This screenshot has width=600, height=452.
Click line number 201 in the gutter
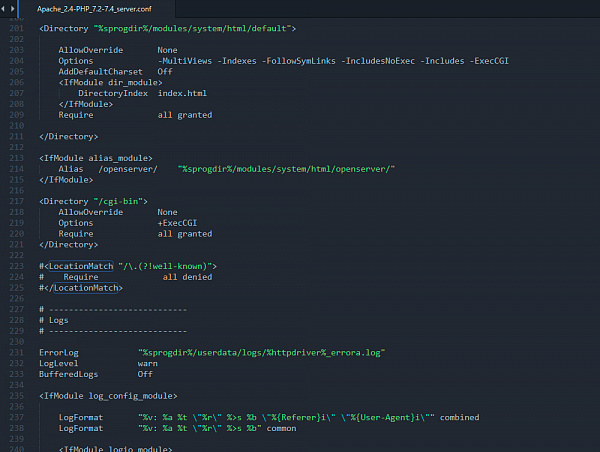click(x=16, y=28)
